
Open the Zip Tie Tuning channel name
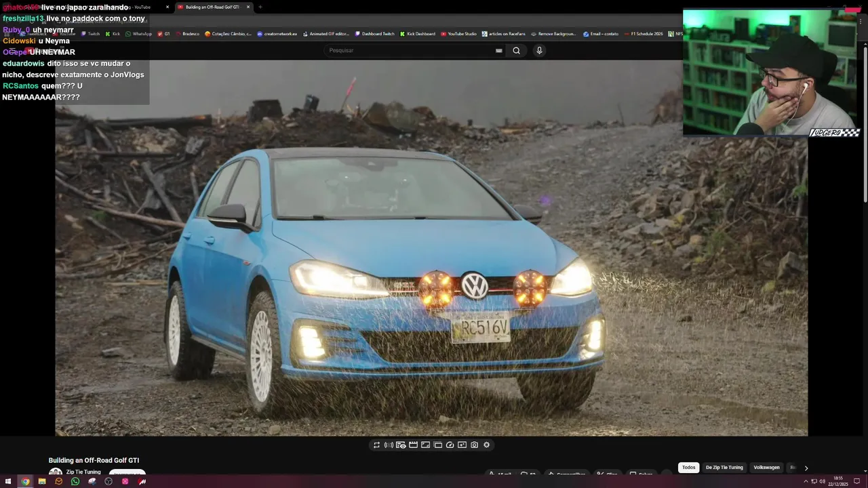pyautogui.click(x=83, y=472)
